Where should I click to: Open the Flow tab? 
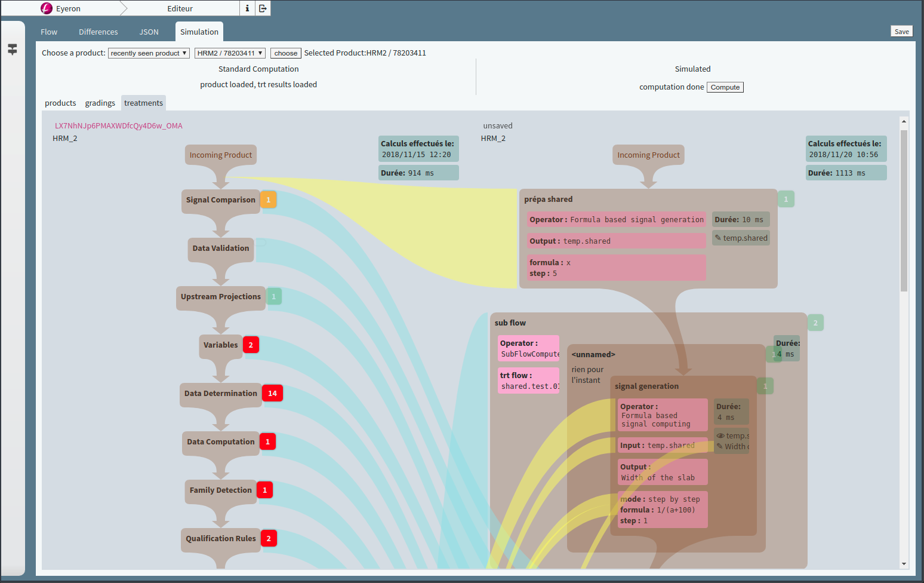click(x=49, y=32)
